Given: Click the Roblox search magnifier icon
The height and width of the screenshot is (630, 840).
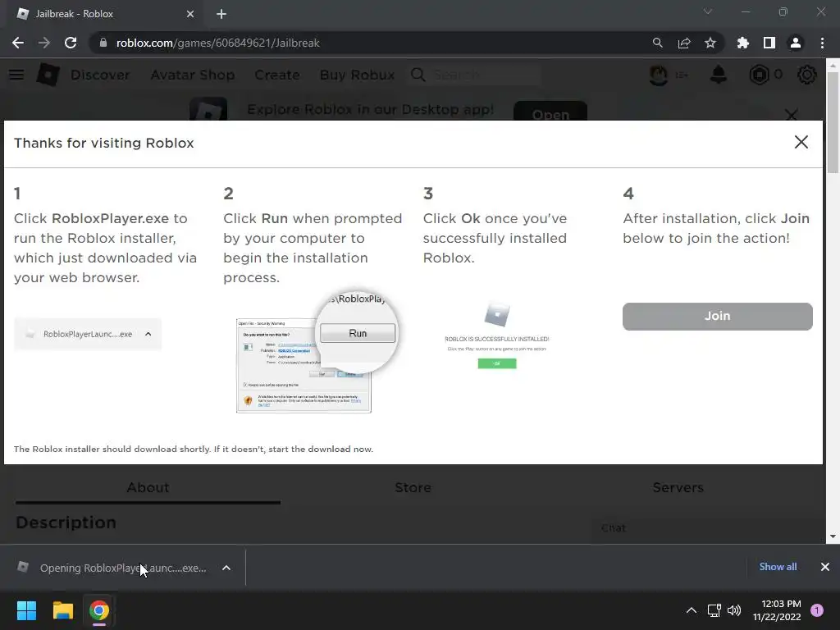Looking at the screenshot, I should tap(418, 75).
